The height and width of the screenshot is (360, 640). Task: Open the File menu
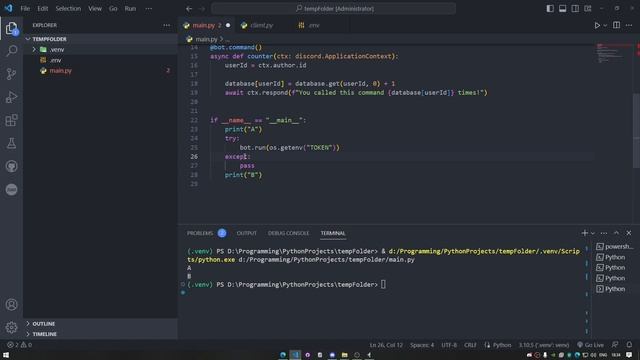[x=25, y=9]
